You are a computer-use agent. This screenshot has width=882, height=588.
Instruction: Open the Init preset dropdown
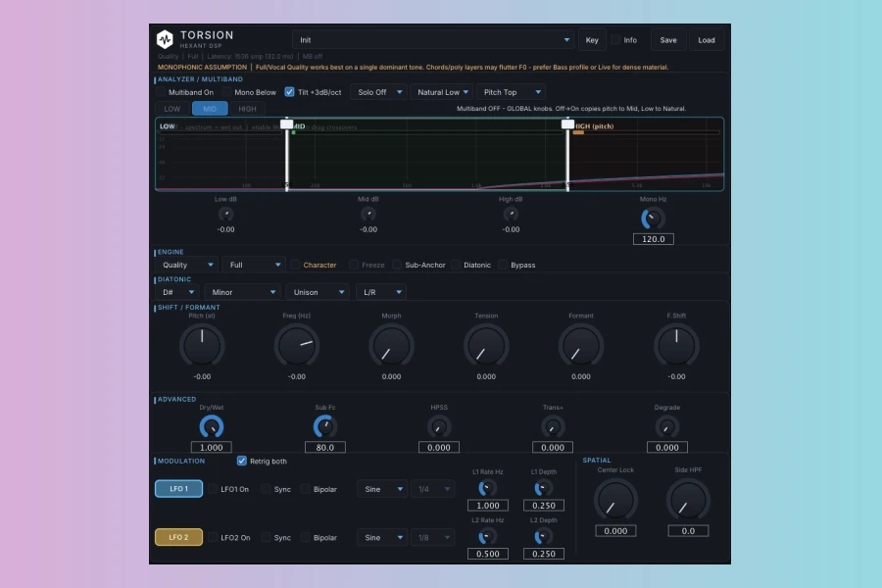point(432,40)
